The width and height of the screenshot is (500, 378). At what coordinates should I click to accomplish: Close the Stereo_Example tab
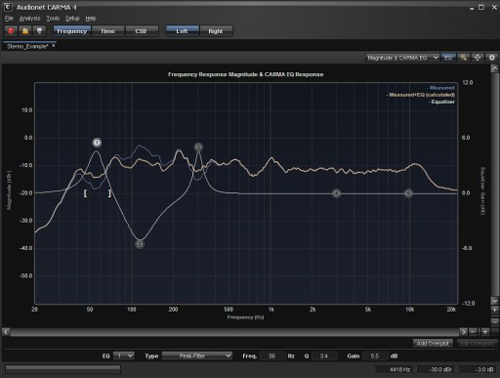point(53,46)
